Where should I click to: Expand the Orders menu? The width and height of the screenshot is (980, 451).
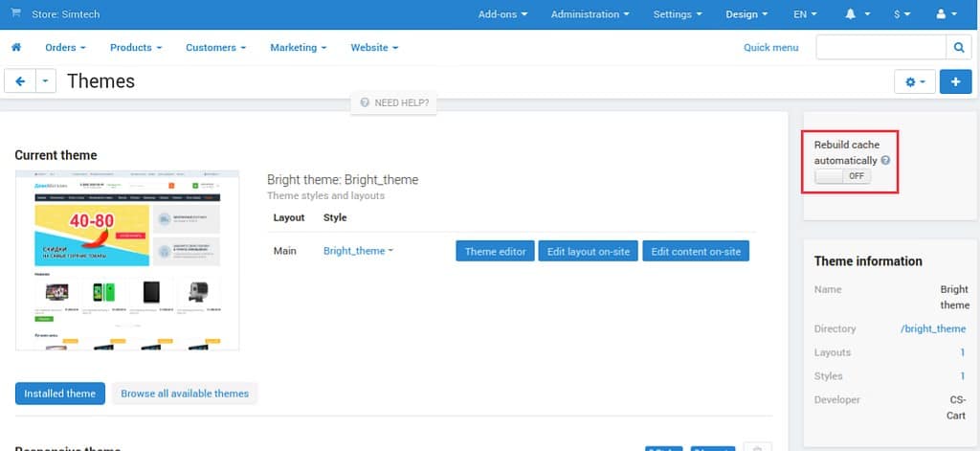tap(66, 47)
